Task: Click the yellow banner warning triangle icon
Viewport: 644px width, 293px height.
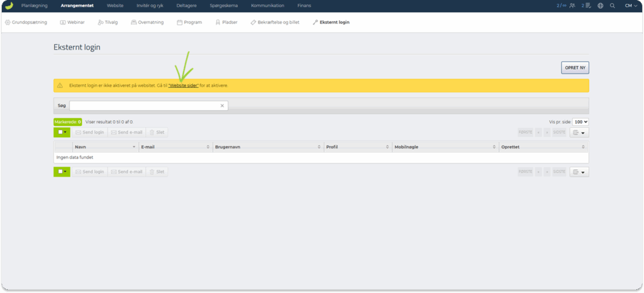Action: click(60, 85)
